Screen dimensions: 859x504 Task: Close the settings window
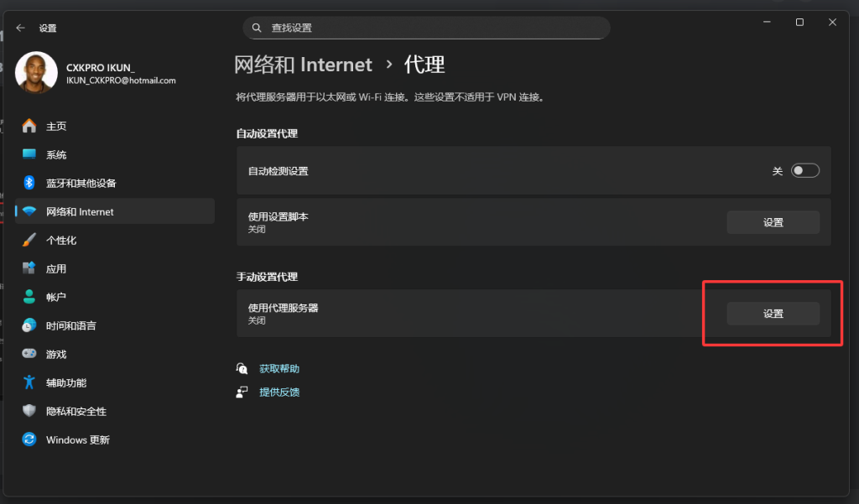[833, 22]
